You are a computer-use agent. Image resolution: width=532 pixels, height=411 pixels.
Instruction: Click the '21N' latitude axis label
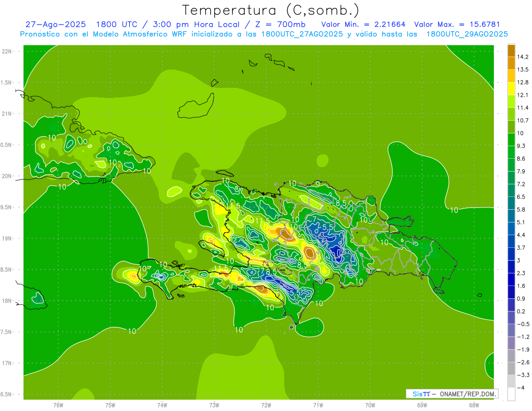tap(7, 114)
